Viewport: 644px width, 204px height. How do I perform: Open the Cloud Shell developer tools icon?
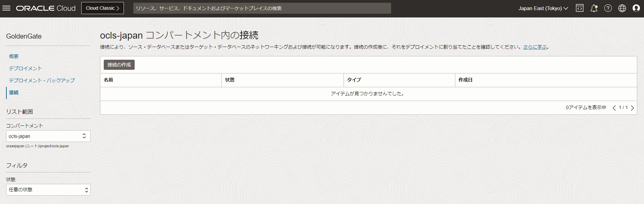click(x=580, y=8)
